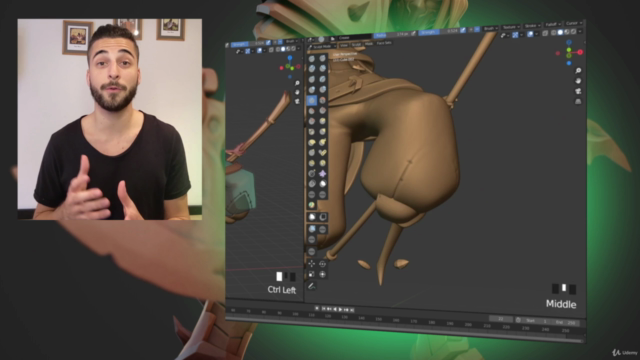The width and height of the screenshot is (640, 360).
Task: Click the play animation button
Action: 340,310
